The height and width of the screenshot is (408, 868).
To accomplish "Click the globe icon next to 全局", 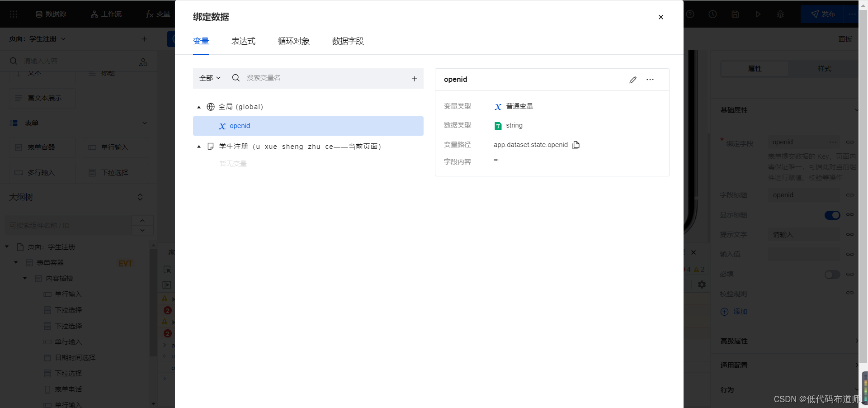I will click(x=210, y=107).
